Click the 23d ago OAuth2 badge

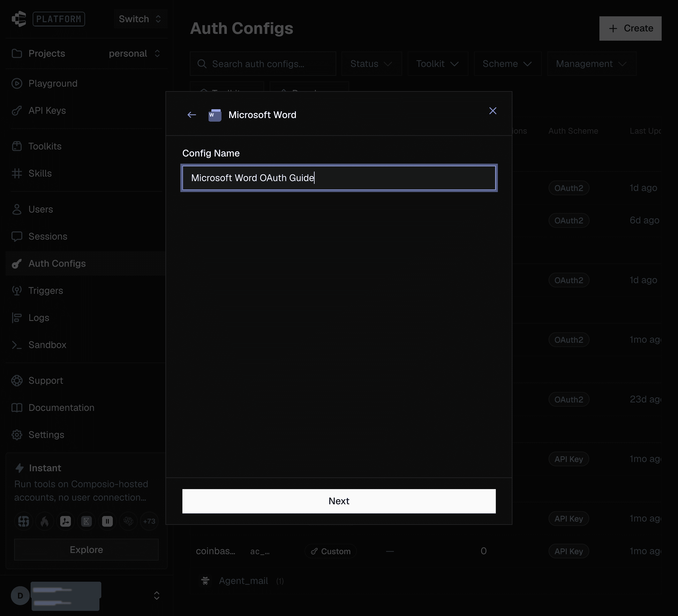click(x=569, y=400)
